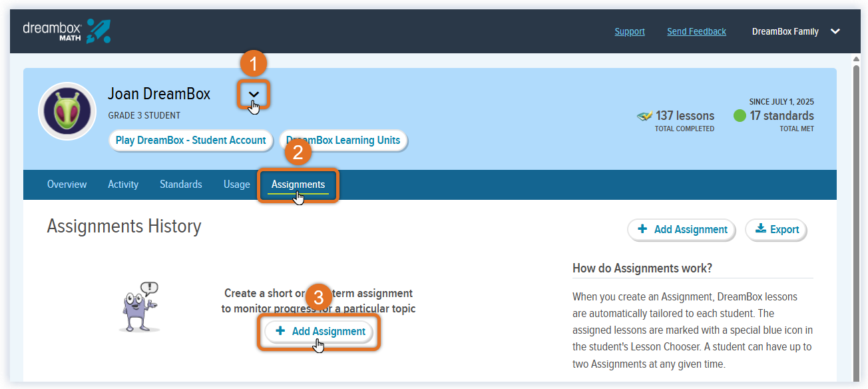868x389 pixels.
Task: Click Add Assignment button next to Export
Action: point(682,229)
